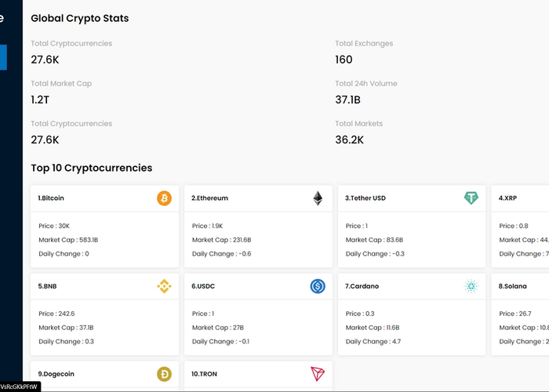
Task: Open the 3.Tether USD card title
Action: (x=365, y=198)
